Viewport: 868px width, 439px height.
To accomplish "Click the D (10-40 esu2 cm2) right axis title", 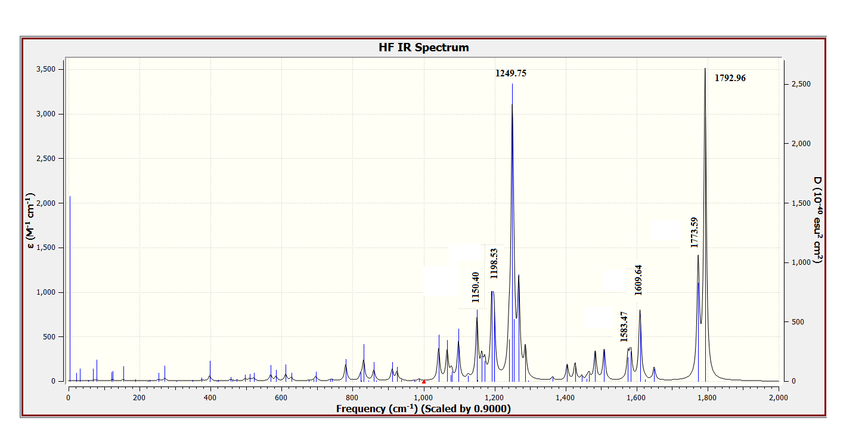I will 818,220.
